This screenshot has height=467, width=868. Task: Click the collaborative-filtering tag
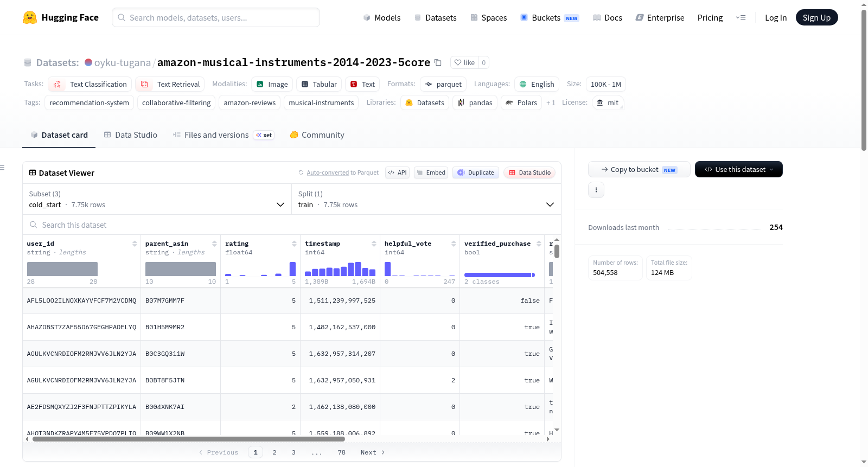[176, 103]
